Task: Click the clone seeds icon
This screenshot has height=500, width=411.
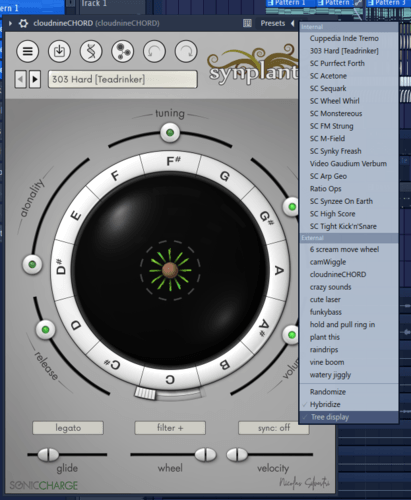Action: (x=123, y=51)
